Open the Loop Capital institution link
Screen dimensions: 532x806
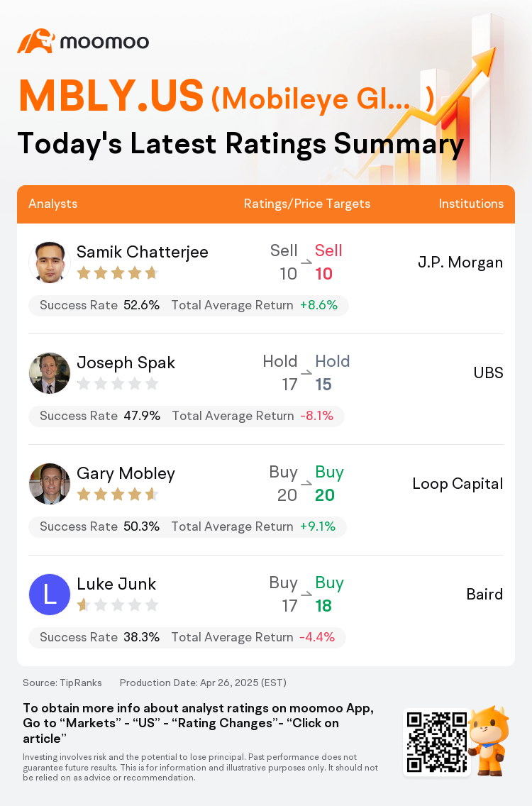click(458, 484)
